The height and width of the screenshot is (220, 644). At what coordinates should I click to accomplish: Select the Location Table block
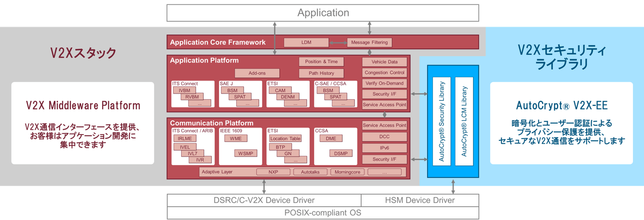click(x=285, y=139)
